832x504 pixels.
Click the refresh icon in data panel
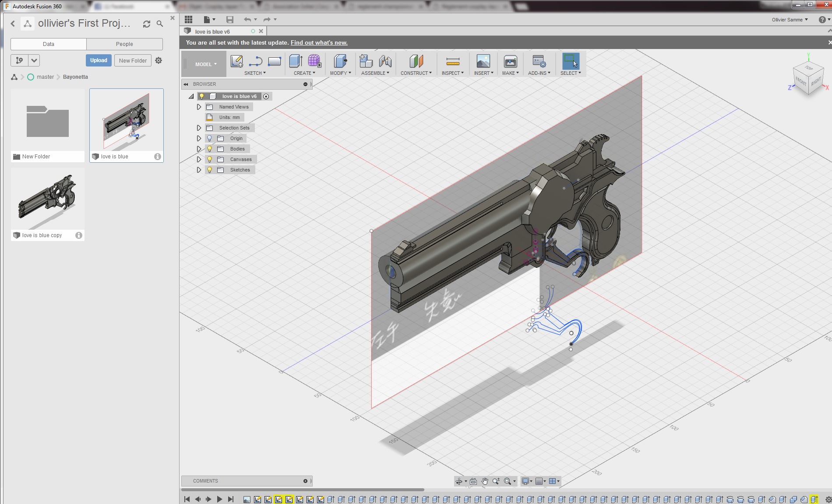[147, 24]
